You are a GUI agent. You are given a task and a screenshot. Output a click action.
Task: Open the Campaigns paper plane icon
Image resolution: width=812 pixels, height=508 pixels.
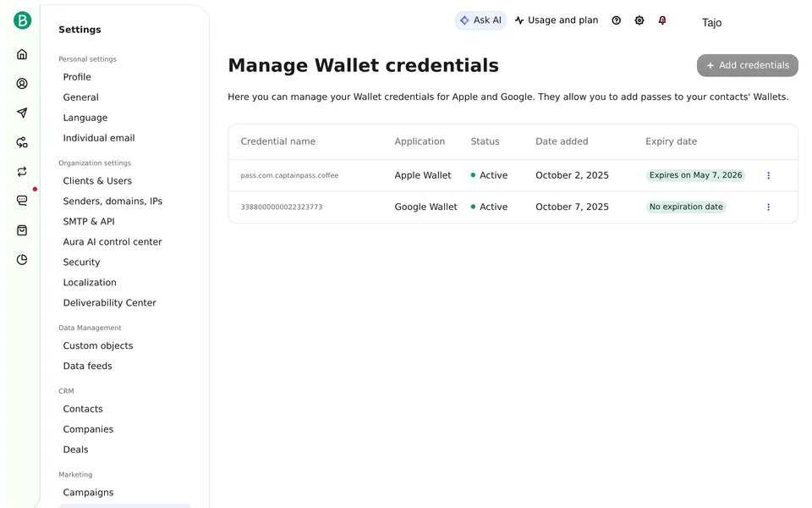(22, 113)
